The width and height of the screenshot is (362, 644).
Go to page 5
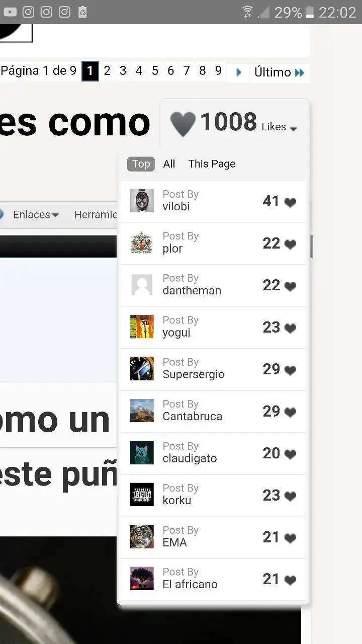tap(155, 71)
